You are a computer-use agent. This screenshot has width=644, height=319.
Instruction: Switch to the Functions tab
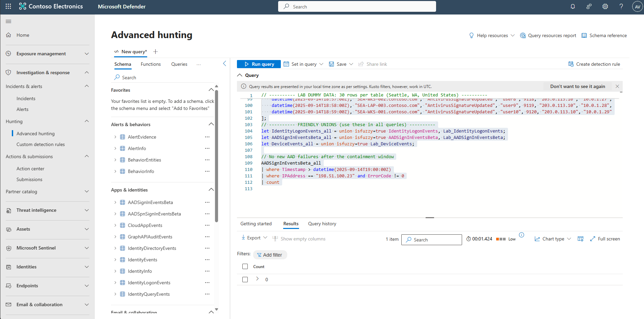coord(151,64)
